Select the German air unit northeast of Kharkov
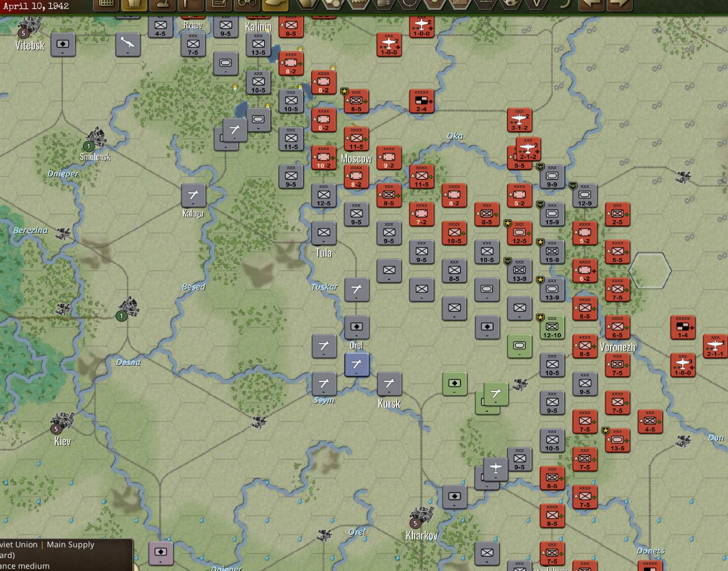The height and width of the screenshot is (571, 728). (495, 468)
